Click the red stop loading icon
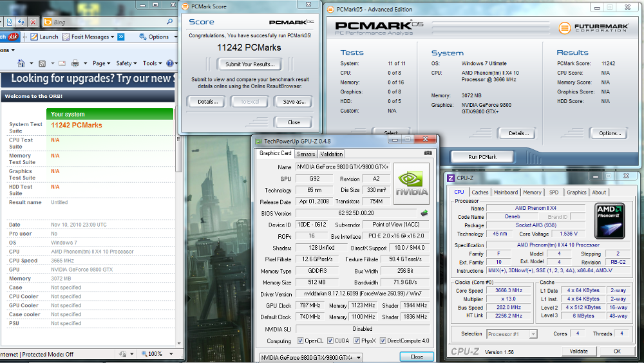 coord(33,22)
